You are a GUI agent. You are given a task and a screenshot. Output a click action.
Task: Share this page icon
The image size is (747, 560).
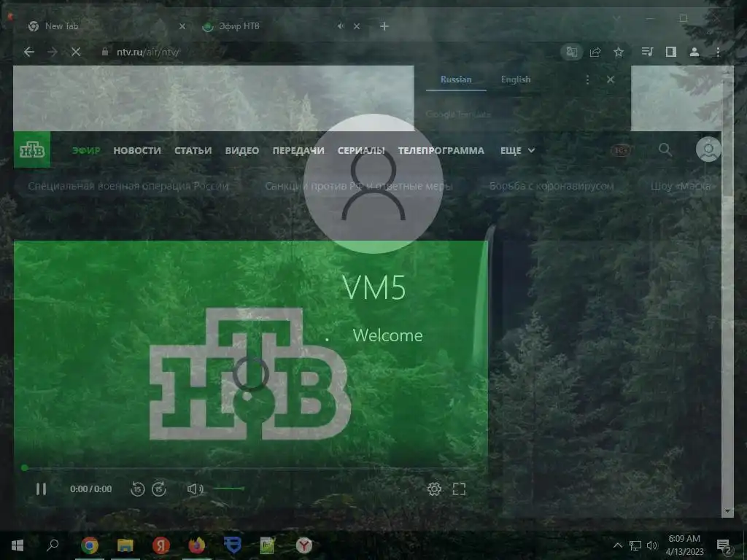point(595,52)
